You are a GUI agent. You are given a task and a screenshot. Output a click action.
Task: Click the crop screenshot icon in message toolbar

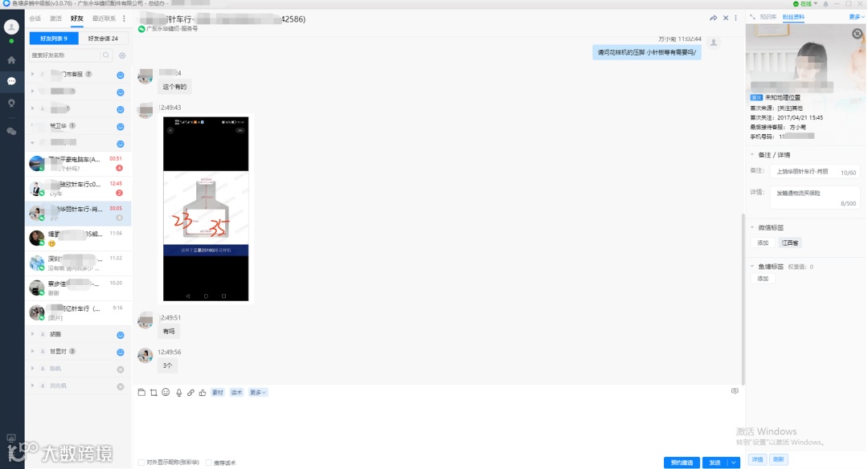pos(154,392)
